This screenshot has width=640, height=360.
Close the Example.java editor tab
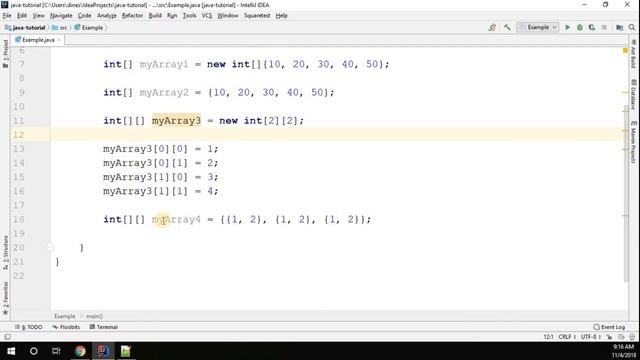(59, 40)
